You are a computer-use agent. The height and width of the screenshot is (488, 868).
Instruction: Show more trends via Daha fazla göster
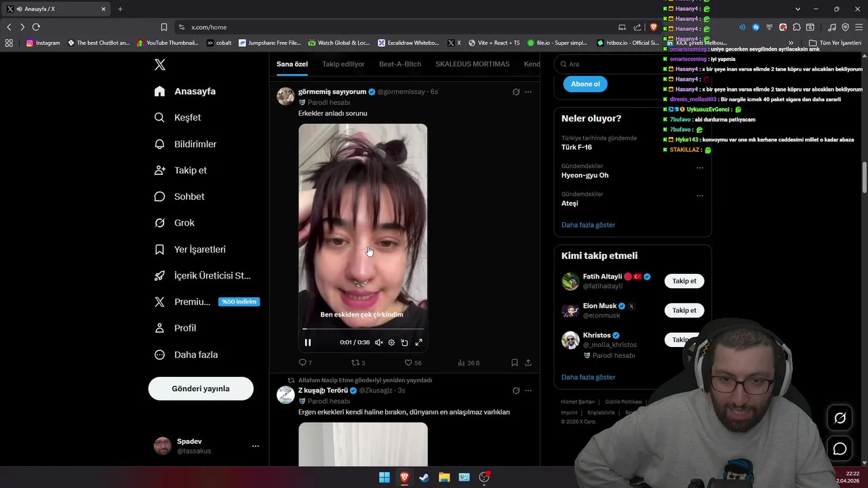click(x=588, y=224)
